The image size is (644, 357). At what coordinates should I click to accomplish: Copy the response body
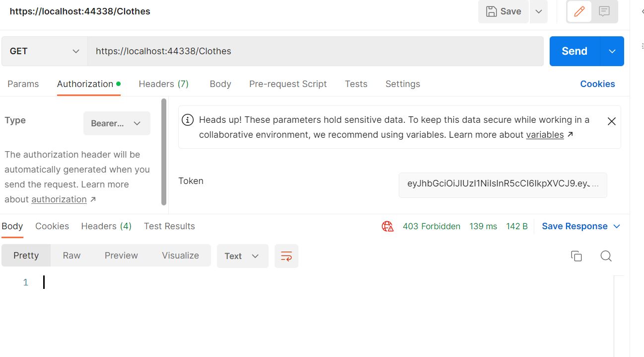[x=576, y=256]
